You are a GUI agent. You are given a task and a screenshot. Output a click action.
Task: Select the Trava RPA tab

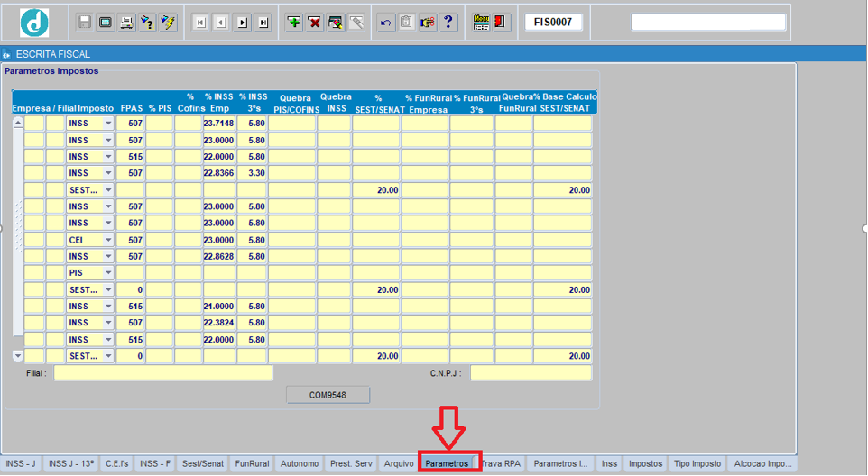tap(501, 464)
